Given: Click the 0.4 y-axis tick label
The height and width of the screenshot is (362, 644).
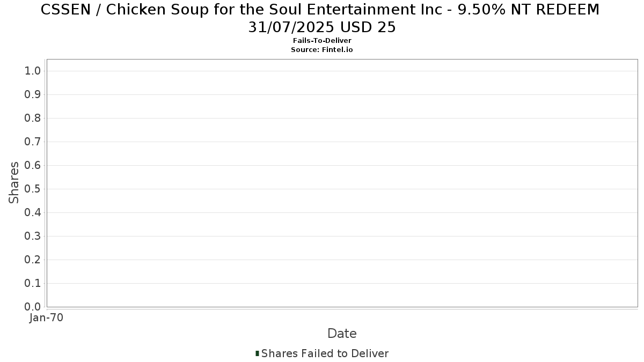Looking at the screenshot, I should [x=33, y=213].
